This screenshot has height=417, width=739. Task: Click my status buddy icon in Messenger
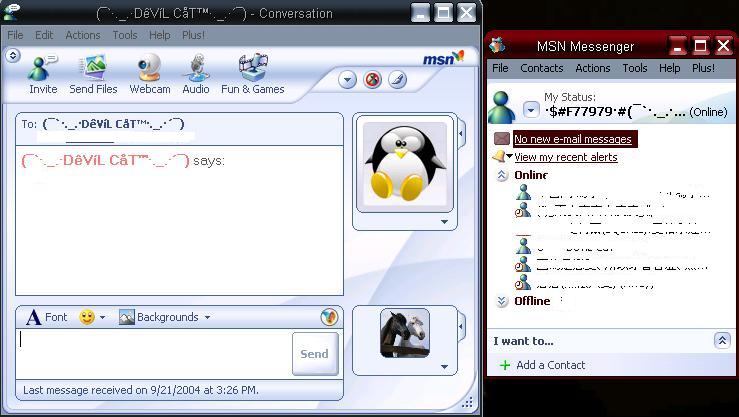click(502, 107)
